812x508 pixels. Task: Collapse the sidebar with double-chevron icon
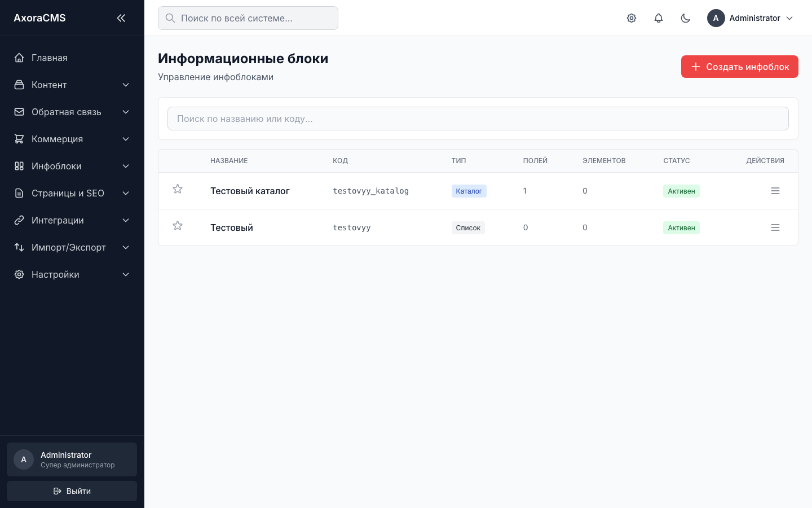point(121,18)
